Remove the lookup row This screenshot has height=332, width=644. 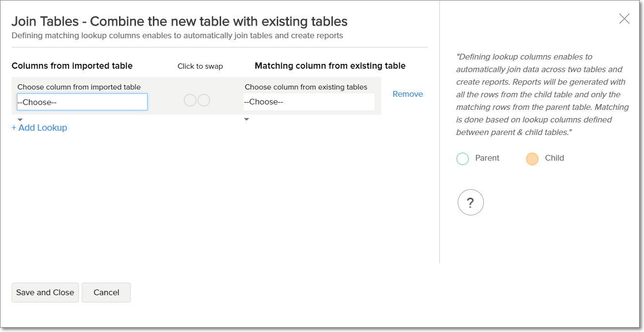(x=407, y=94)
